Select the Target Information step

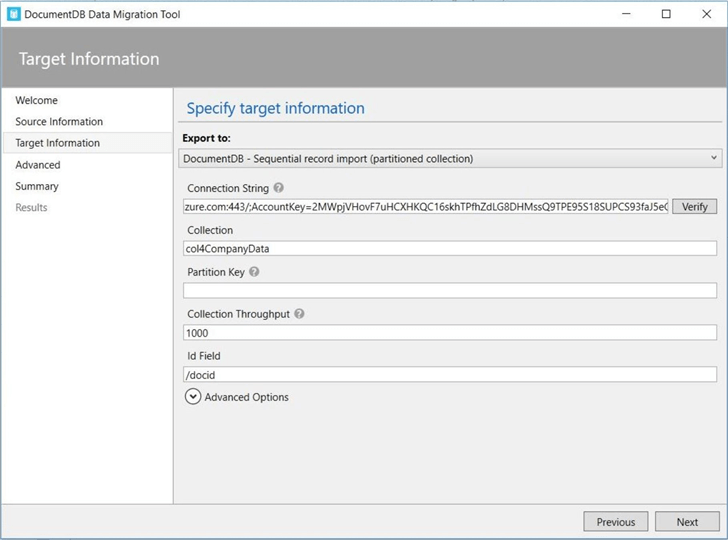[87, 143]
